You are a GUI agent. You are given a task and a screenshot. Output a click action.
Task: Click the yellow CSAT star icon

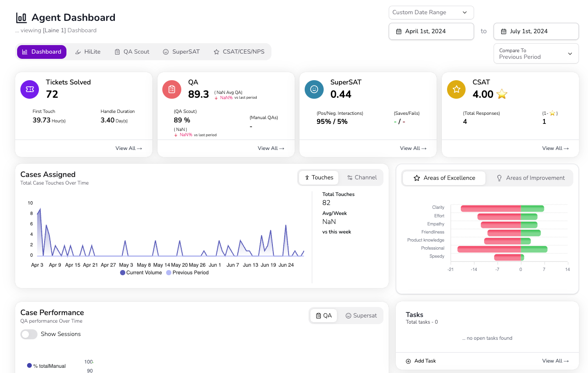(457, 89)
